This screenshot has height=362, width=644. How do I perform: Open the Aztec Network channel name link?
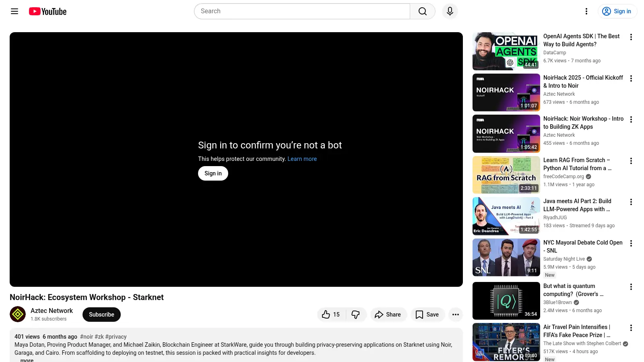(52, 311)
